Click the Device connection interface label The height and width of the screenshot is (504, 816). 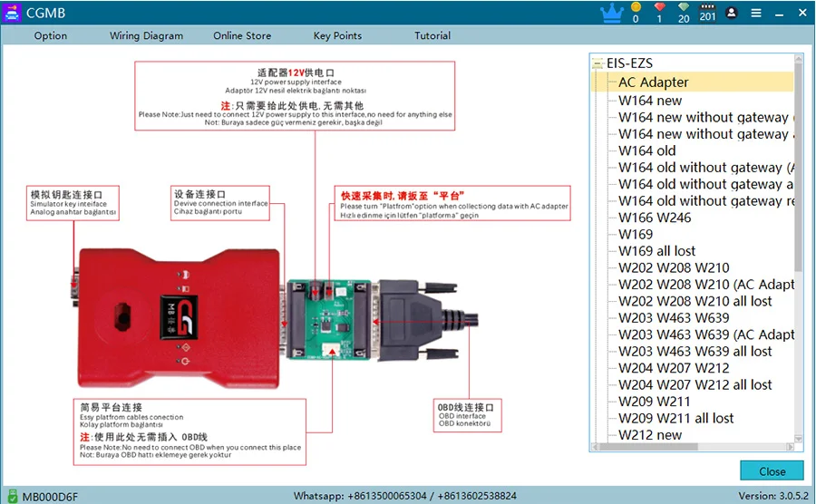(x=220, y=203)
